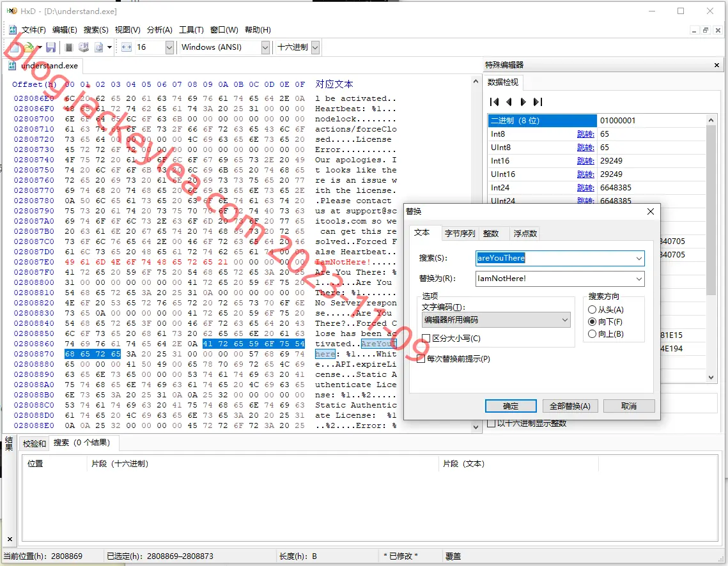Click the open disk icon on toolbar
728x566 pixels.
82,47
